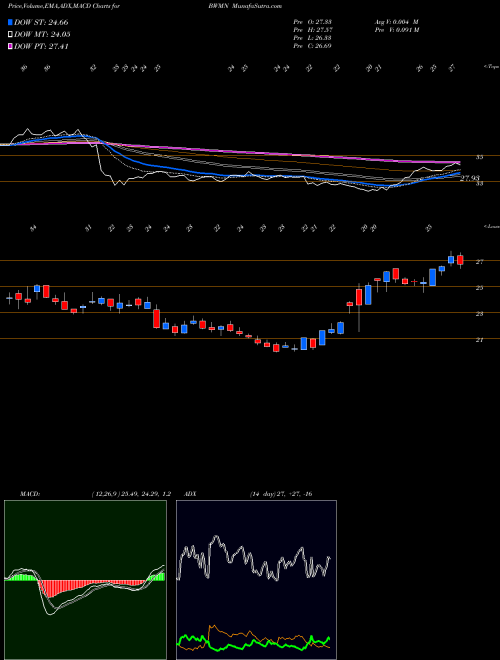Screen dimensions: 500x660
Task: Click the Pre H: 27.37 high value
Action: (x=313, y=30)
